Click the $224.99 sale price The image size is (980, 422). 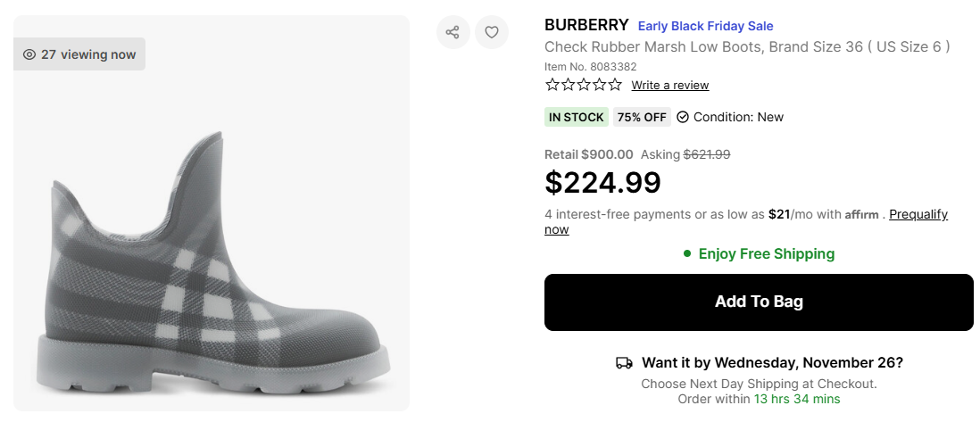602,182
